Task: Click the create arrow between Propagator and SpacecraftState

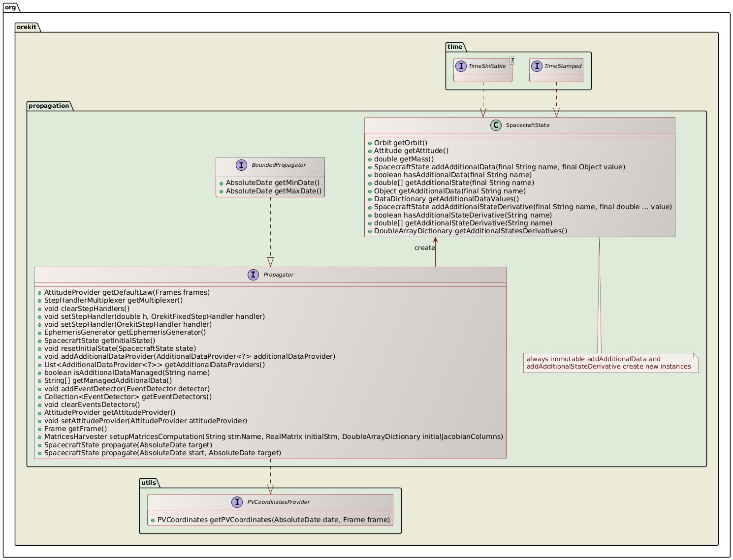Action: (x=435, y=251)
